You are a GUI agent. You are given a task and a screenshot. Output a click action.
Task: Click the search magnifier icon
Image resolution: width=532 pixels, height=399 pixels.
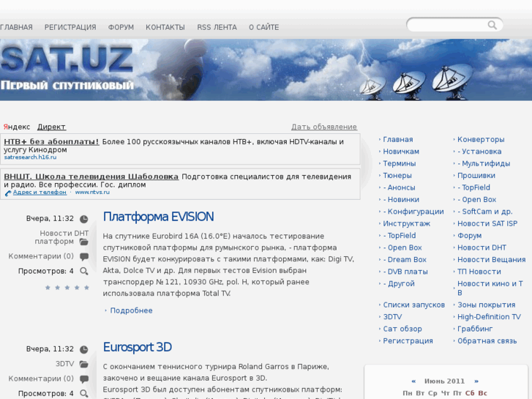[x=492, y=25]
